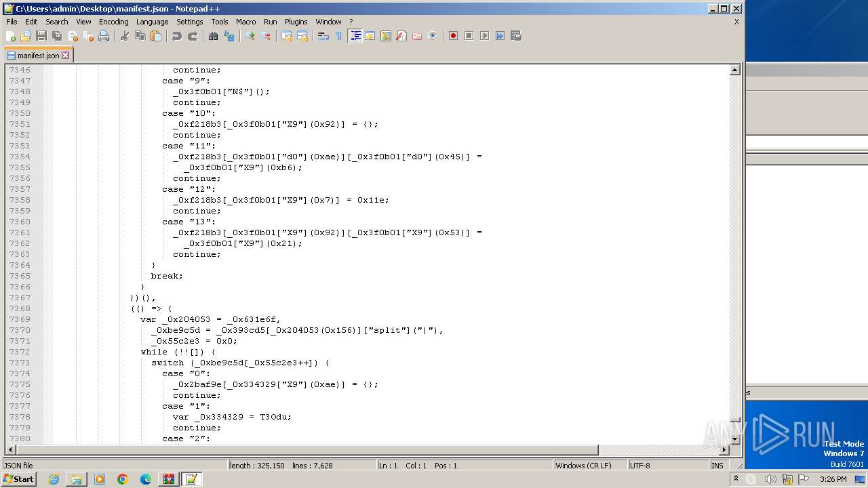Click the Zoom Out toolbar icon
Viewport: 868px width, 488px height.
pyautogui.click(x=266, y=36)
